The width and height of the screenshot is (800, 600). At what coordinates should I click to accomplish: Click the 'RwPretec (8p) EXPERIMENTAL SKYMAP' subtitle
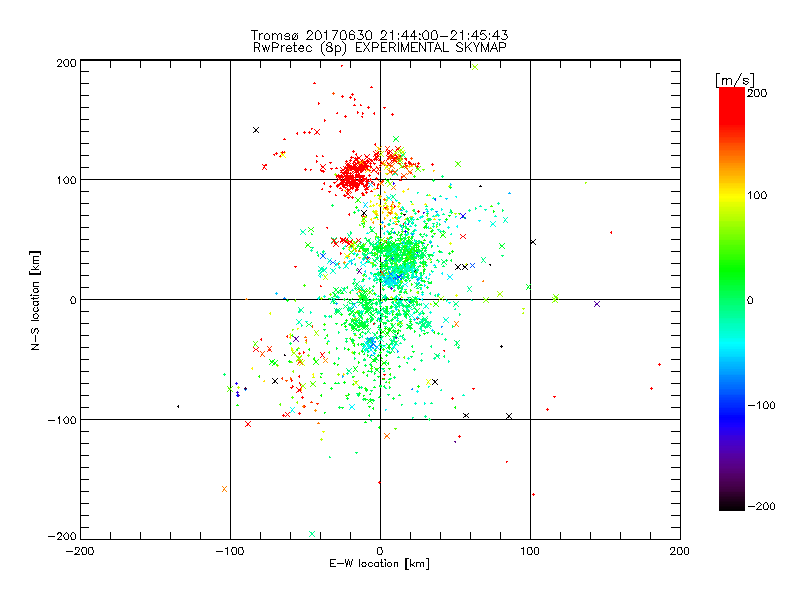[x=380, y=48]
